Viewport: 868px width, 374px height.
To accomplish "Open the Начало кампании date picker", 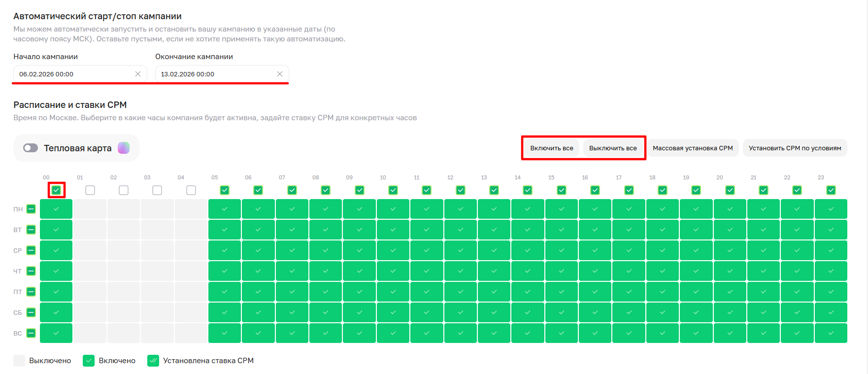I will 74,74.
